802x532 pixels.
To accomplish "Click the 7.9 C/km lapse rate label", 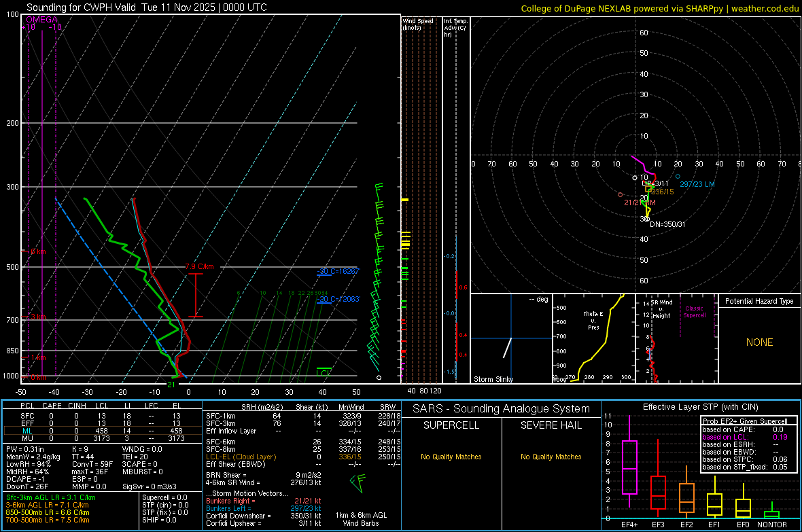I will tap(199, 266).
